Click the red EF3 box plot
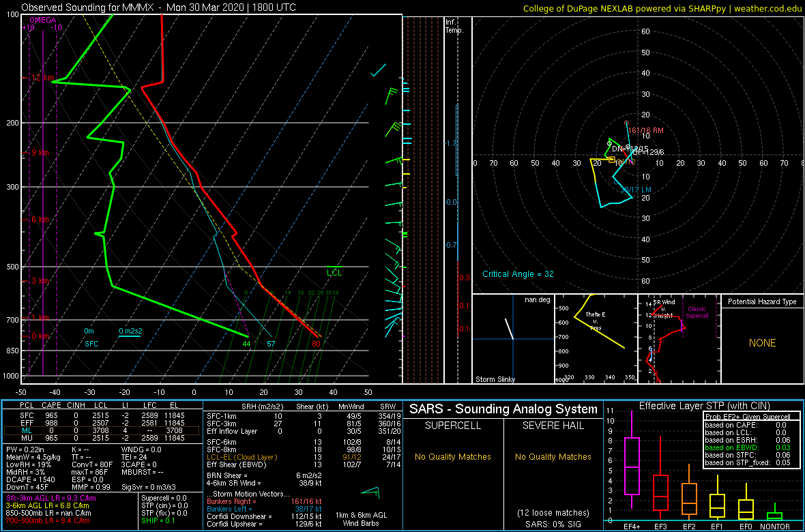 click(661, 477)
